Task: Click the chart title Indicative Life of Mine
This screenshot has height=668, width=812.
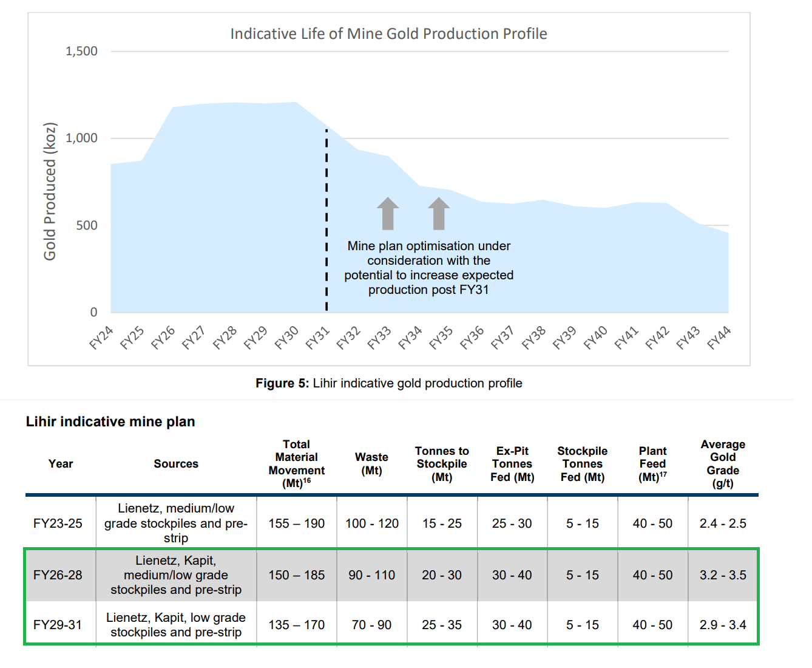Action: pos(388,34)
